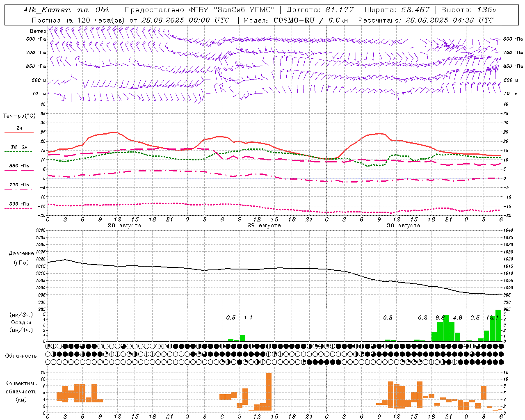Click the temperature panel label "Тем-ра(°C)"
This screenshot has height=420, width=525.
[19, 116]
